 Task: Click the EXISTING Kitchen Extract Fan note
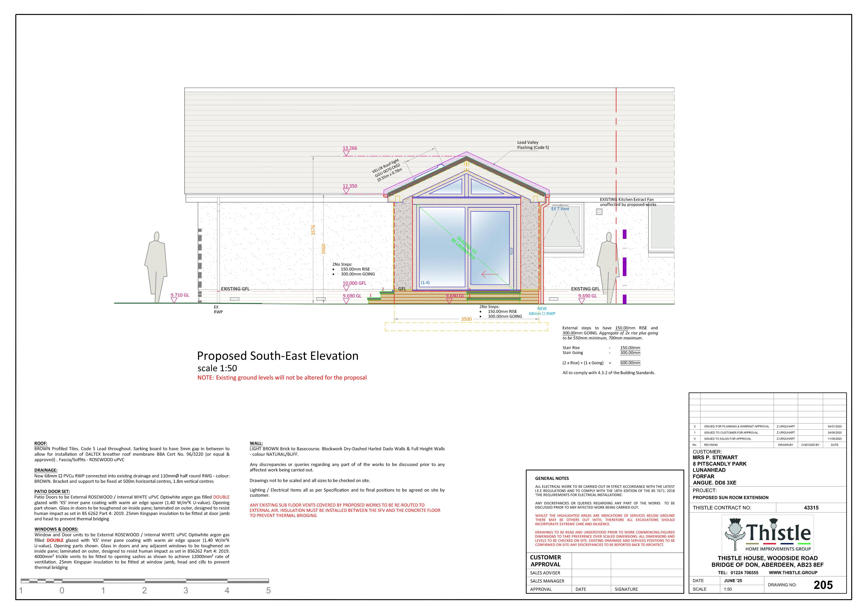pyautogui.click(x=628, y=202)
